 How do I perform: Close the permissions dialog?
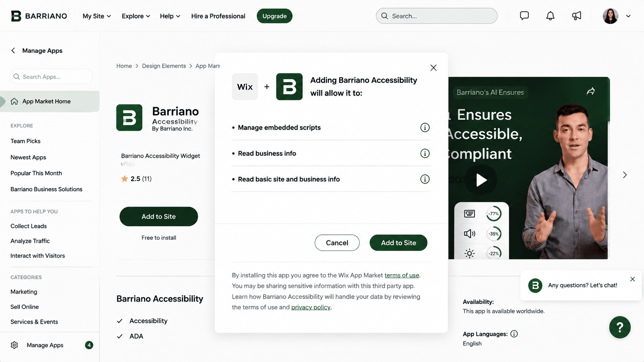[433, 68]
